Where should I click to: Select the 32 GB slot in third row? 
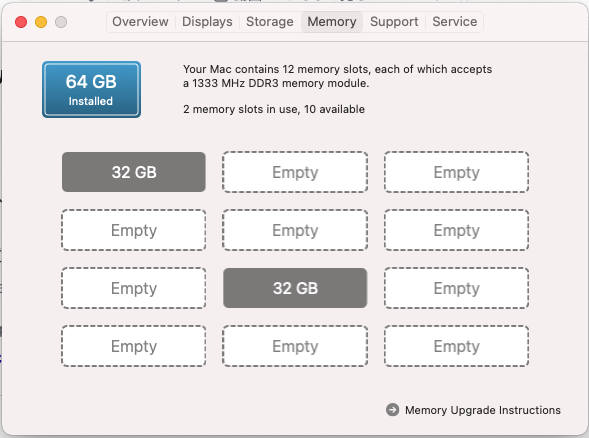tap(295, 288)
